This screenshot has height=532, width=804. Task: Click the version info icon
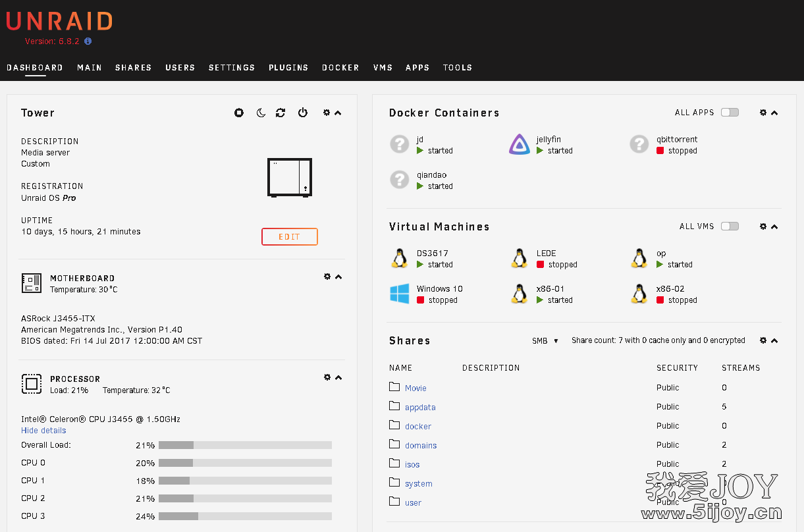click(88, 41)
